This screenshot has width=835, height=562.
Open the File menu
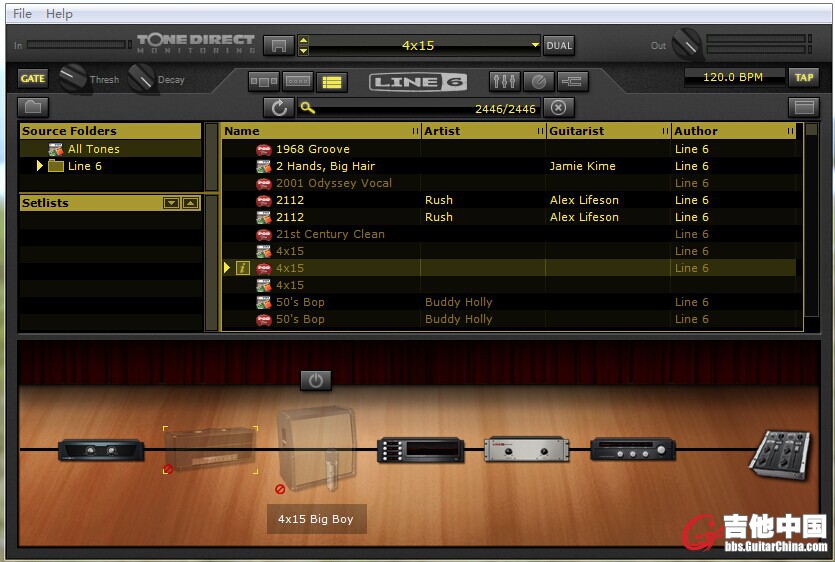[22, 14]
